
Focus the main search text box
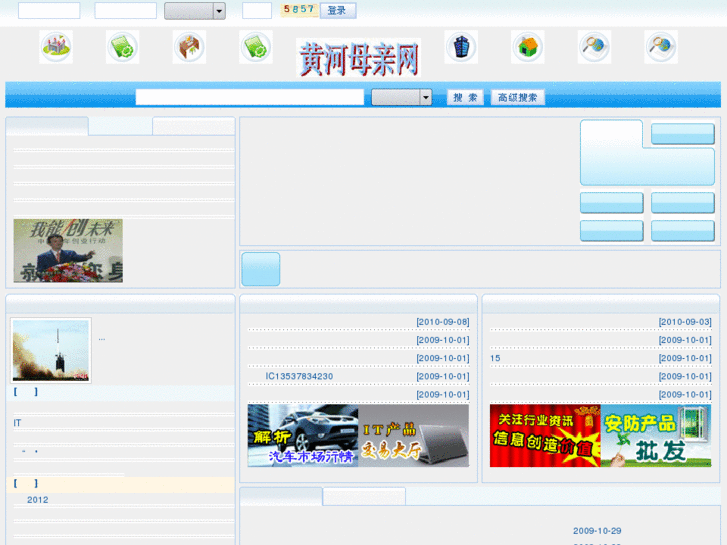pos(250,97)
